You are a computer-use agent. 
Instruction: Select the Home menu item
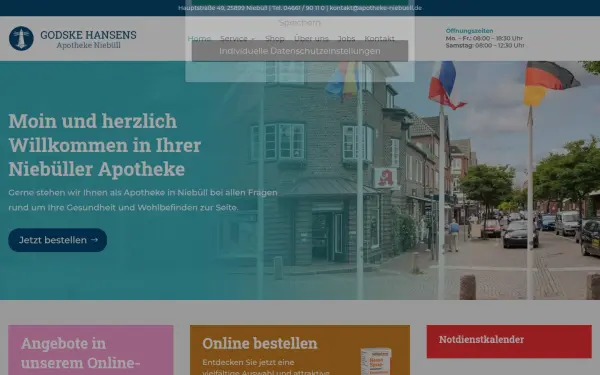[x=199, y=39]
